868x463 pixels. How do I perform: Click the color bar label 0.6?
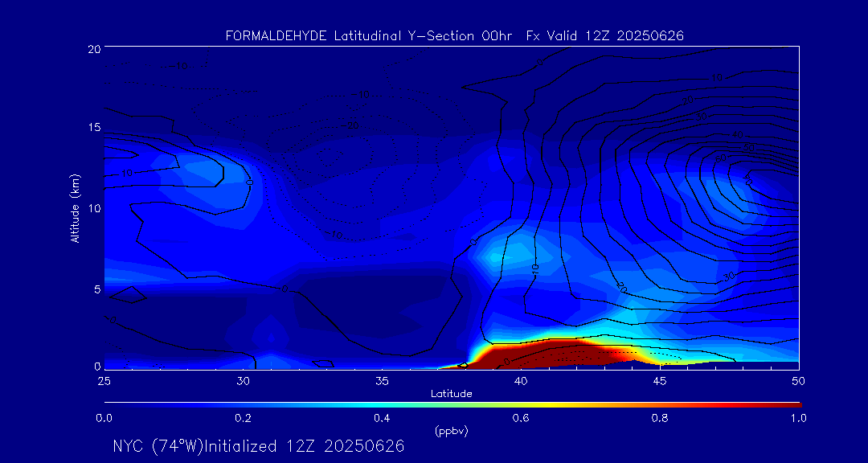coord(521,418)
